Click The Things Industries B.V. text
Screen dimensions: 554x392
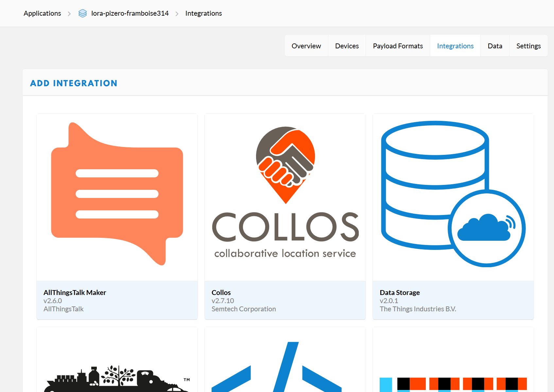point(418,309)
